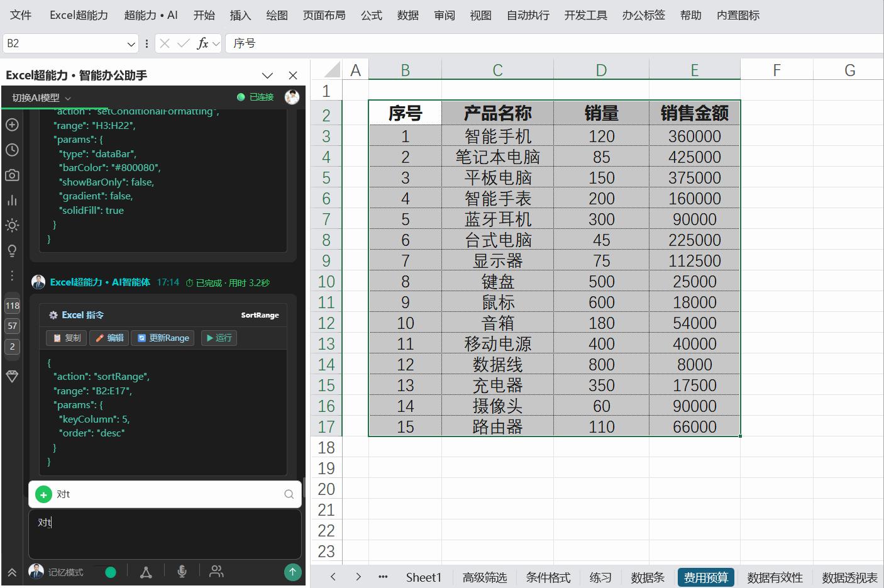Click the chat message input box
The width and height of the screenshot is (884, 588).
[x=165, y=534]
